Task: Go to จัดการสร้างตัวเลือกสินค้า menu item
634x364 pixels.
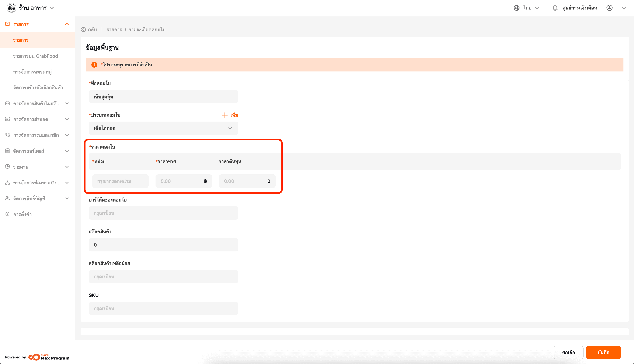Action: pos(38,87)
